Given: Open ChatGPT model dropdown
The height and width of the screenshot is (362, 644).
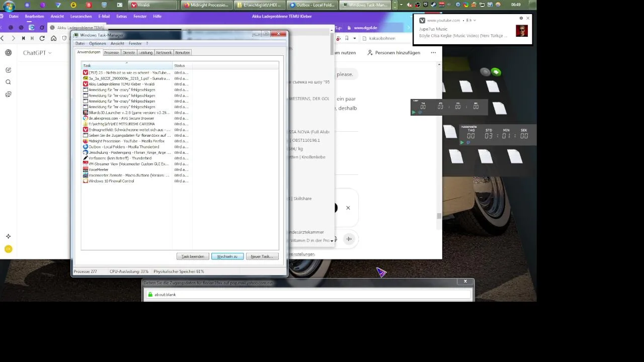Looking at the screenshot, I should click(x=37, y=53).
